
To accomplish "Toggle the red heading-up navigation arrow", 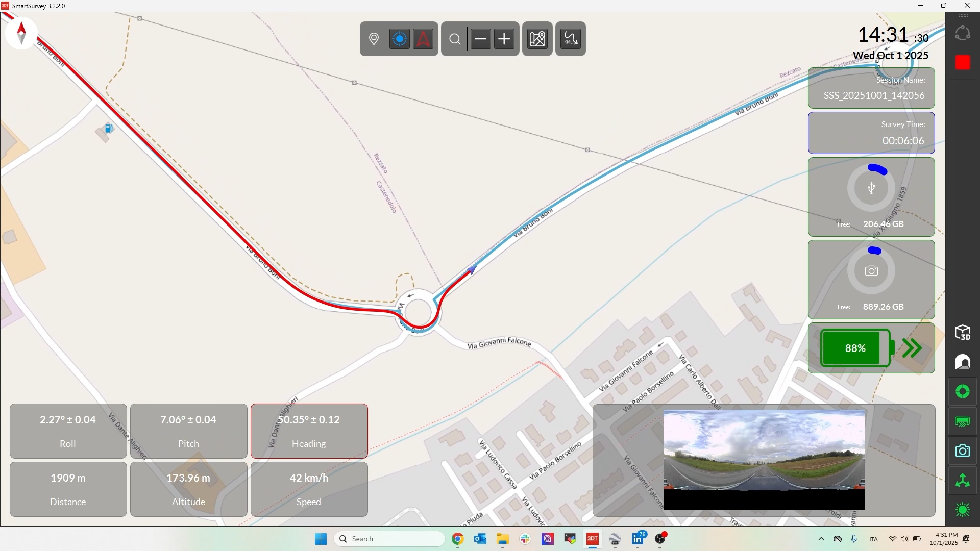I will pos(424,39).
